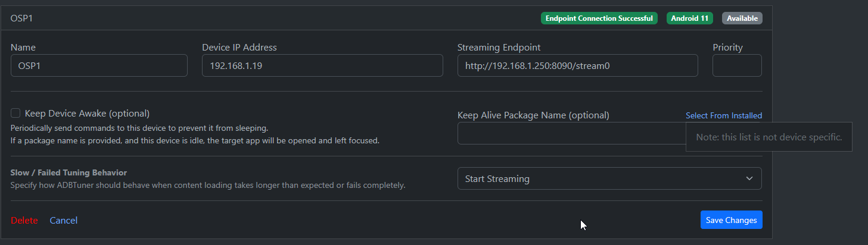Cancel editing the device
Viewport: 868px width, 245px height.
click(x=63, y=220)
